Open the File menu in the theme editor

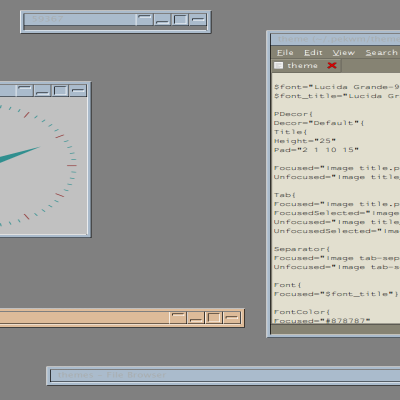(285, 53)
